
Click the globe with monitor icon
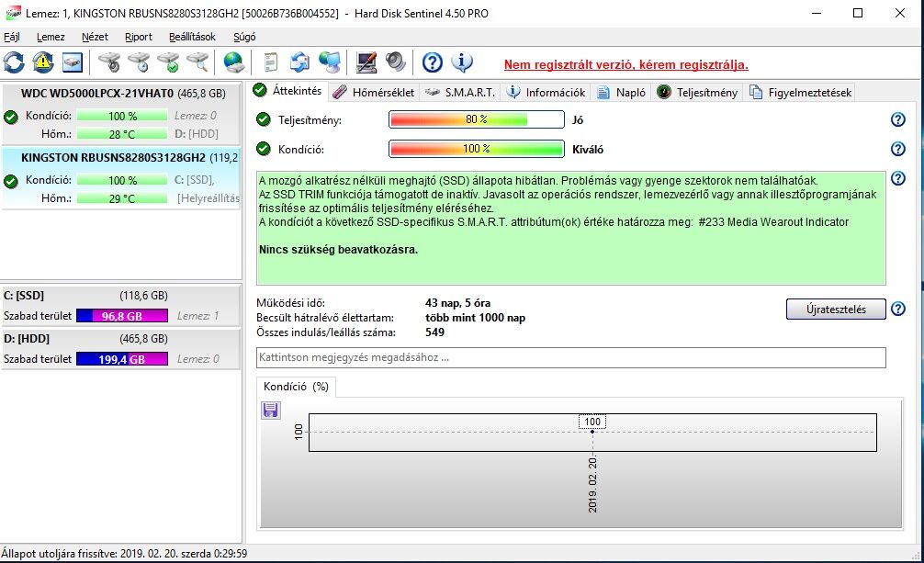(x=330, y=62)
